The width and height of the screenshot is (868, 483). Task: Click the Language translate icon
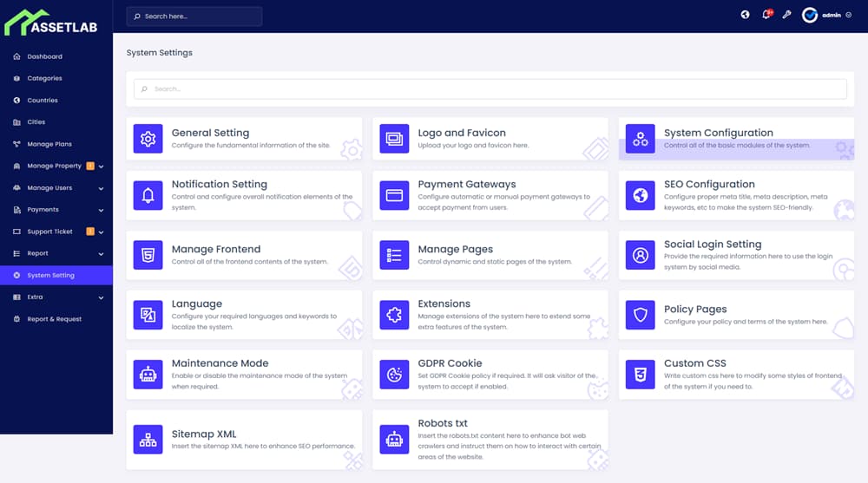tap(148, 315)
